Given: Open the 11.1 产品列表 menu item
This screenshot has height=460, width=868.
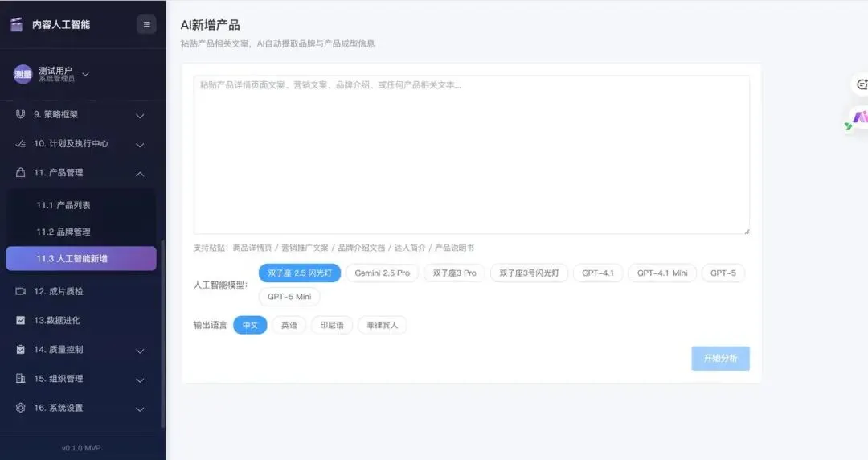Looking at the screenshot, I should point(63,205).
